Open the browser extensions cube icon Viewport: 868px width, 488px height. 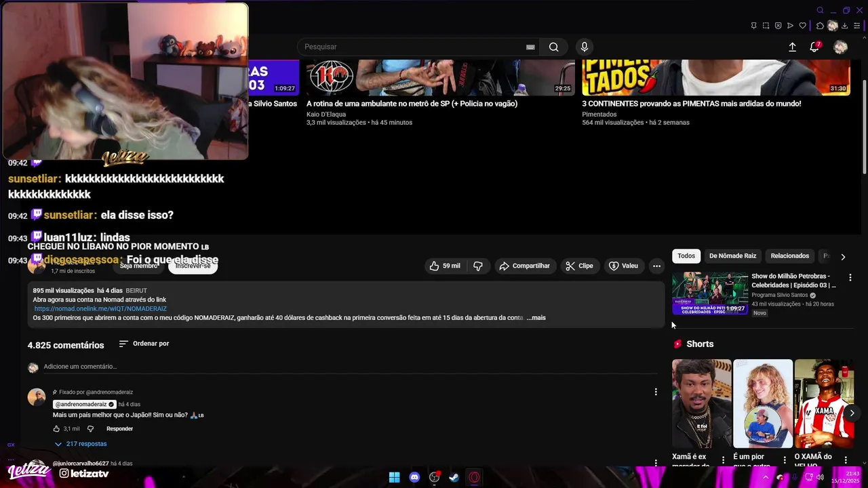(820, 26)
